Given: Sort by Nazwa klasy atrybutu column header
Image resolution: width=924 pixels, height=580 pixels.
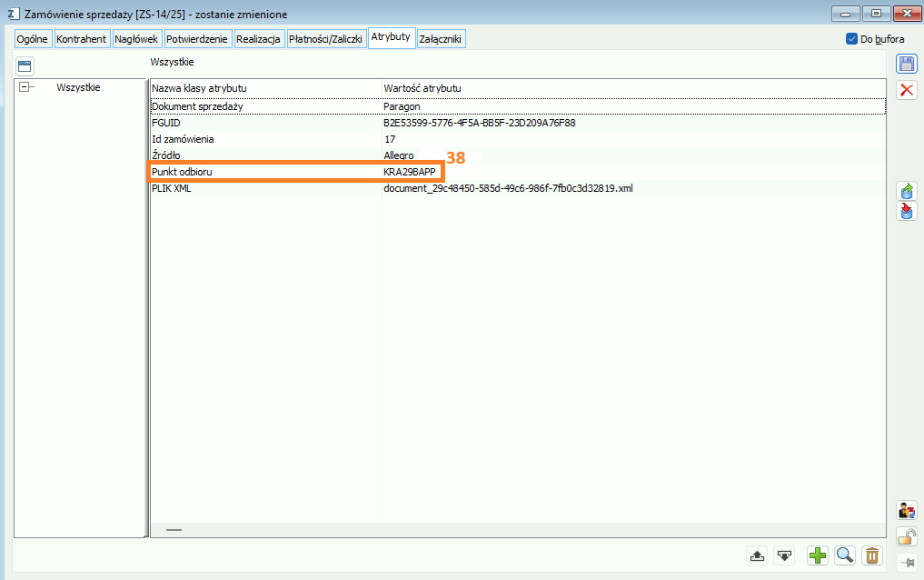Looking at the screenshot, I should (x=264, y=88).
